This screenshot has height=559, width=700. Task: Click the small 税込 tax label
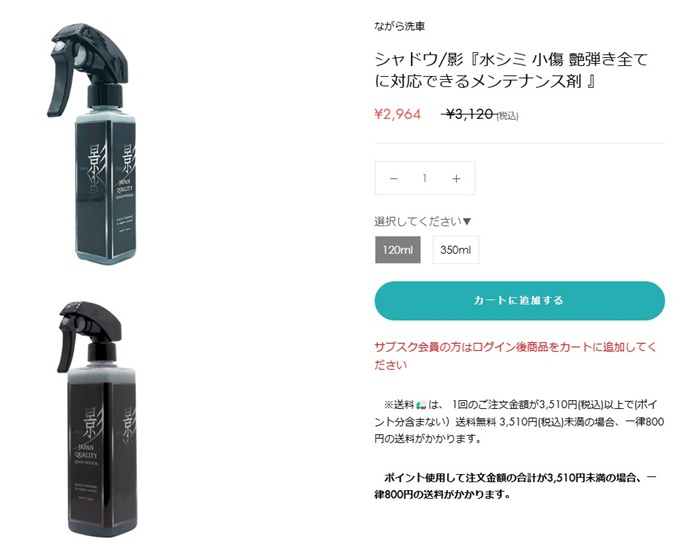(x=507, y=116)
